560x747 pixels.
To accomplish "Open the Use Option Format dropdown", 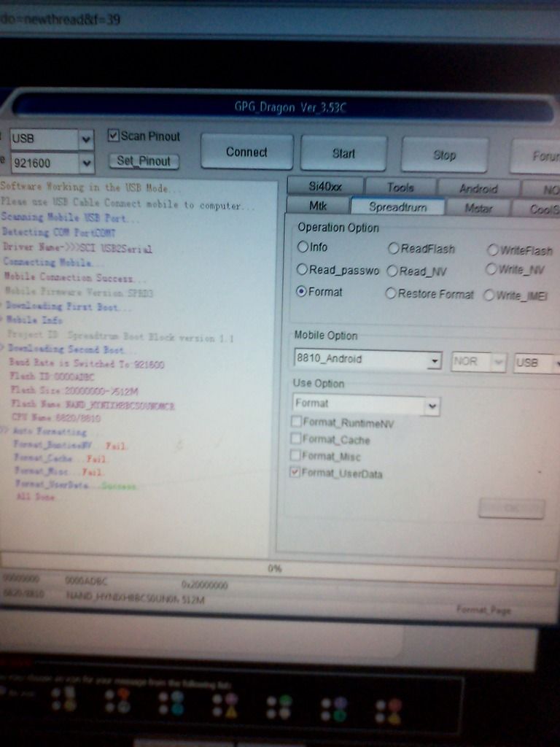I will click(x=432, y=405).
